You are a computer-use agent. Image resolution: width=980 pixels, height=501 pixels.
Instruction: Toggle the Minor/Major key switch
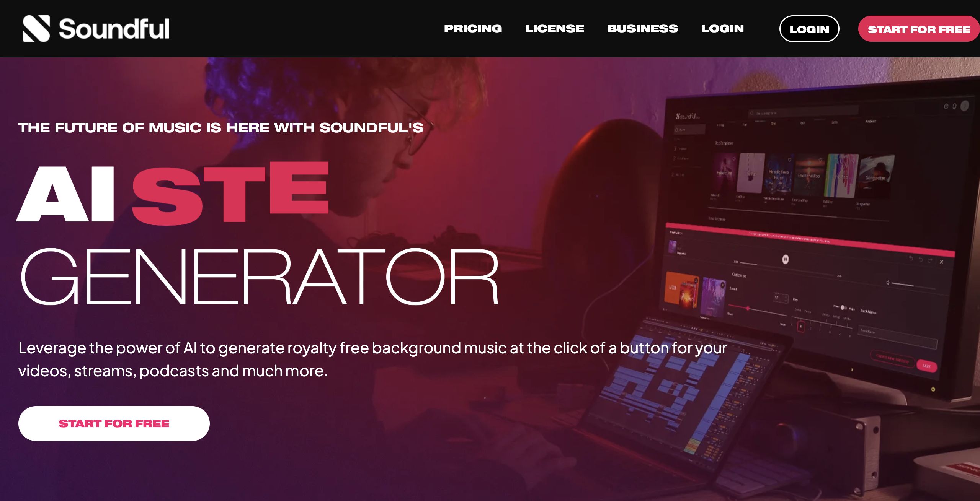[x=843, y=307]
